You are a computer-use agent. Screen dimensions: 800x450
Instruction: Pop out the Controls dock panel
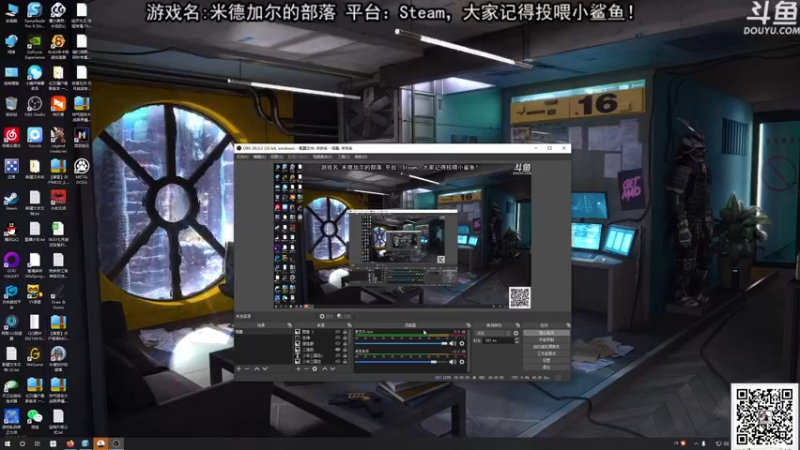[568, 325]
